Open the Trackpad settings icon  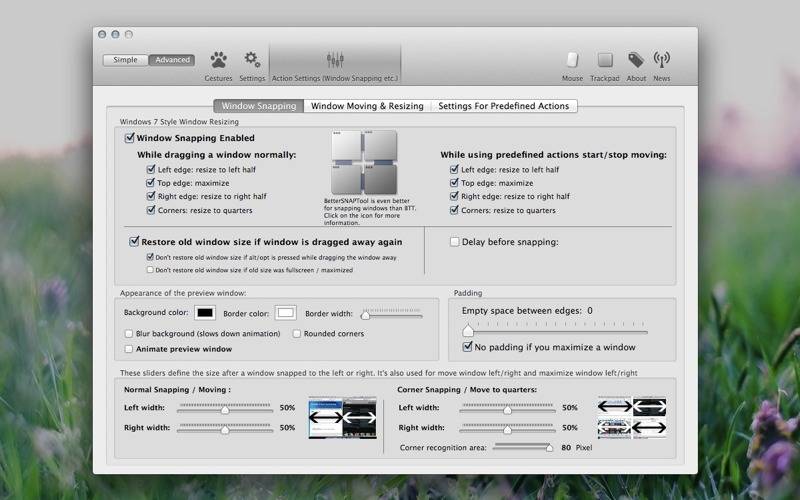pos(605,60)
